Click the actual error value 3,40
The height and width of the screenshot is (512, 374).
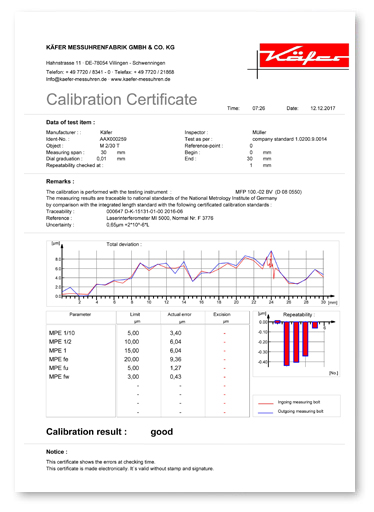tap(175, 333)
